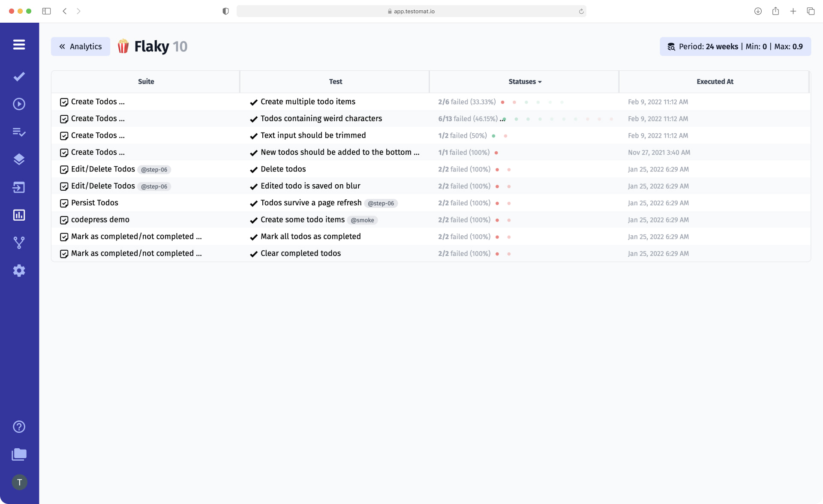Open the @smoke tag on Create some todo items
The image size is (823, 504).
(x=362, y=220)
